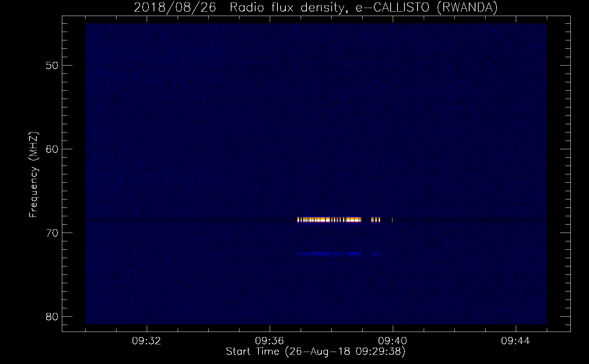Viewport: 589px width, 364px height.
Task: Click the 80 frequency tick label
Action: [x=52, y=317]
